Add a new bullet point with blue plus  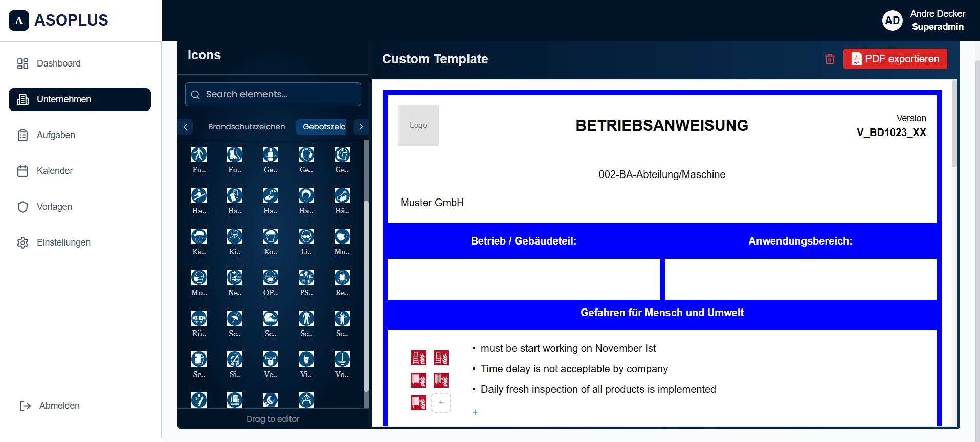475,412
